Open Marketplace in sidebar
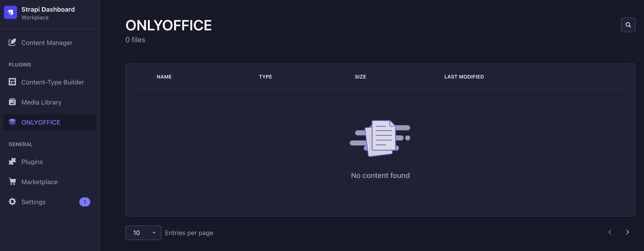 point(49,182)
